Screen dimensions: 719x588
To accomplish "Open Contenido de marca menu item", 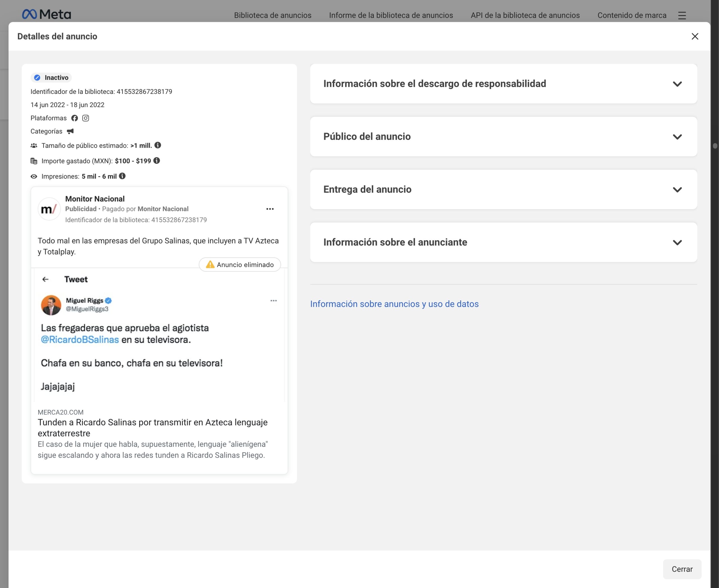I will (x=632, y=15).
